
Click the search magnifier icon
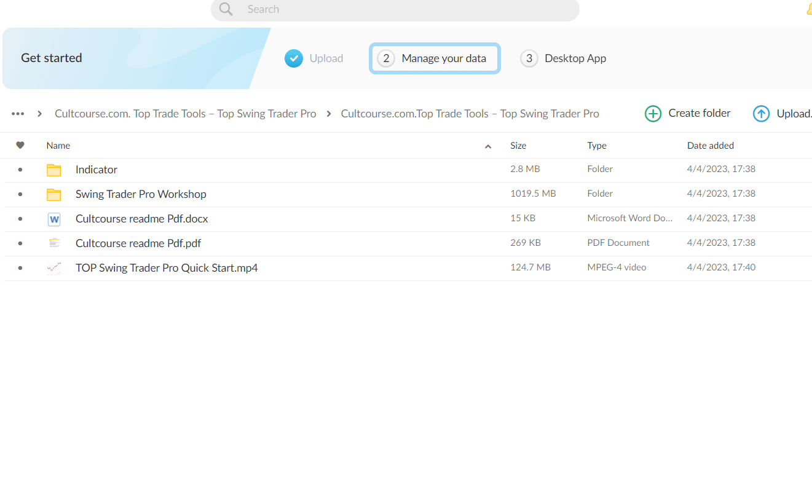click(x=226, y=9)
